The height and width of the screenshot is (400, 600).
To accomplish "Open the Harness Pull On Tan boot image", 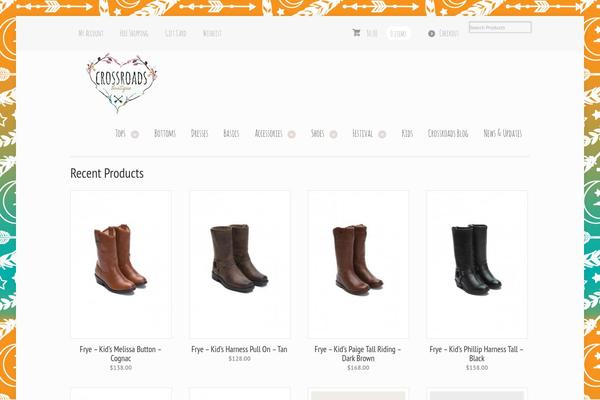I will click(x=240, y=264).
